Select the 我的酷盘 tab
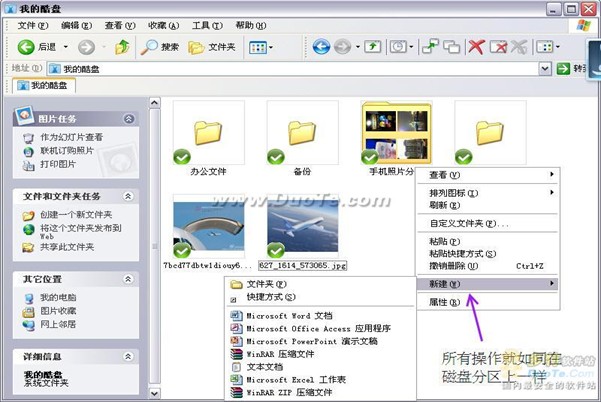Viewport: 601px width, 402px height. [43, 85]
